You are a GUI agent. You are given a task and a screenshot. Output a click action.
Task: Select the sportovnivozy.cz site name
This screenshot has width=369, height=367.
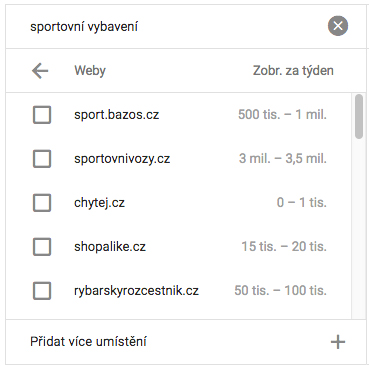(x=122, y=159)
